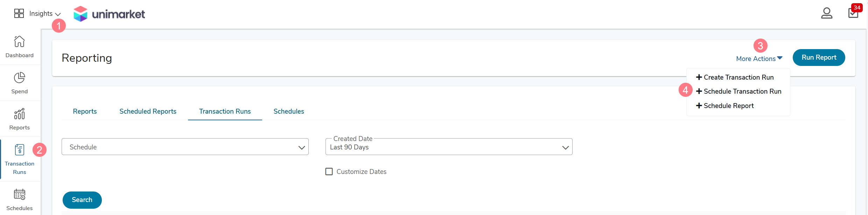Choose Schedule Transaction Run
This screenshot has width=868, height=215.
pos(739,91)
